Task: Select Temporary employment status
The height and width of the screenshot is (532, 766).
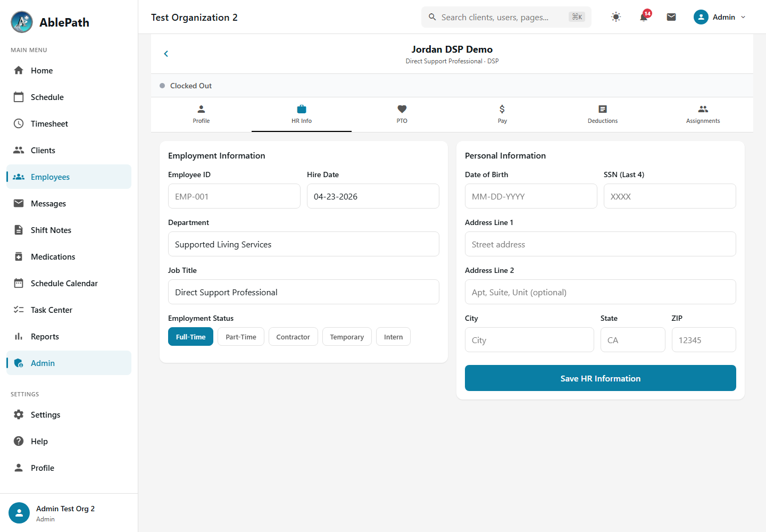Action: click(347, 337)
